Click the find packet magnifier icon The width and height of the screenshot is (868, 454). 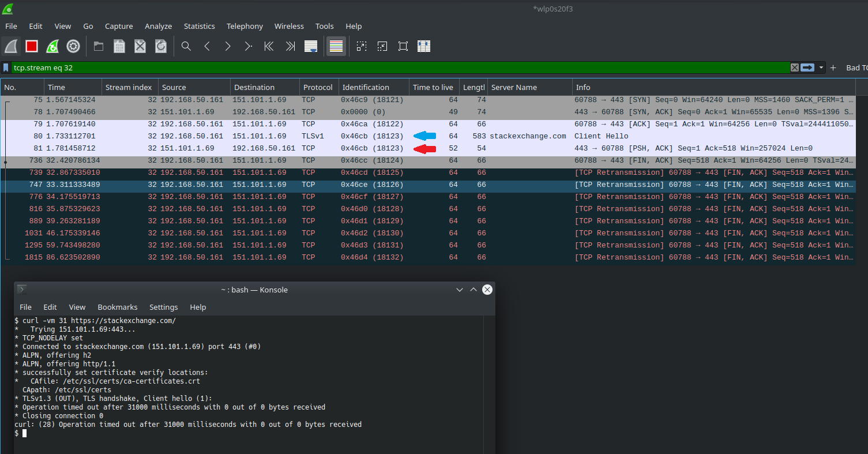[x=186, y=46]
